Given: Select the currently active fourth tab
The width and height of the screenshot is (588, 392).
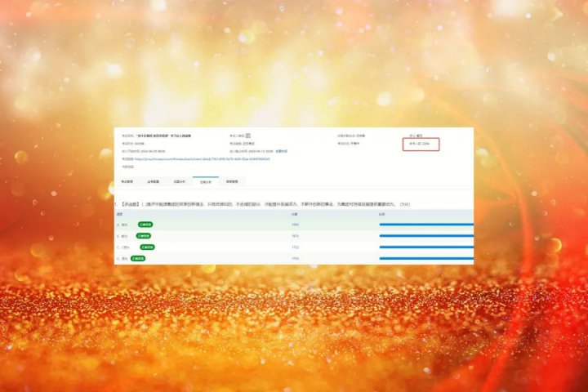Looking at the screenshot, I should point(205,181).
